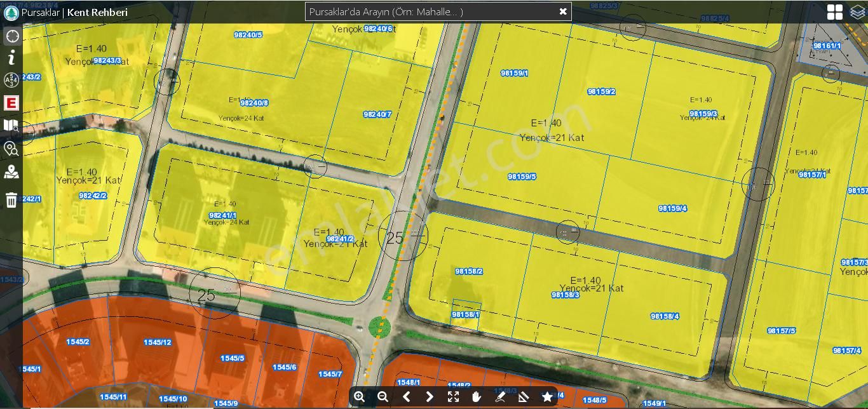The image size is (868, 409).
Task: Go to next map view arrow
Action: (430, 397)
